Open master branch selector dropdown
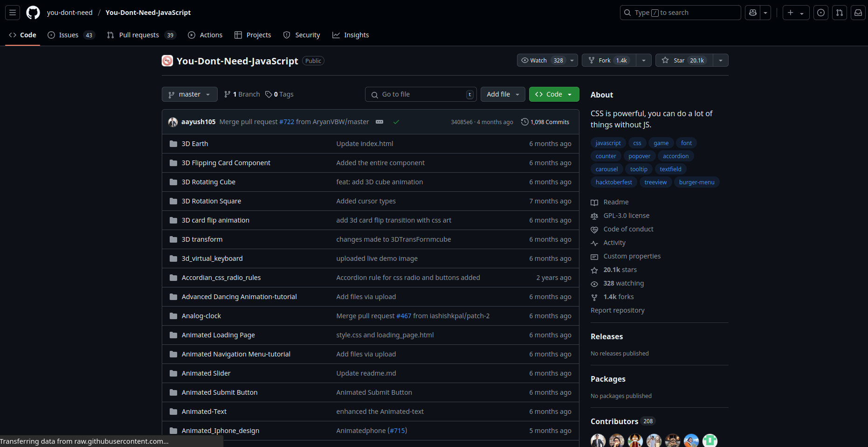Viewport: 868px width, 447px height. (190, 94)
